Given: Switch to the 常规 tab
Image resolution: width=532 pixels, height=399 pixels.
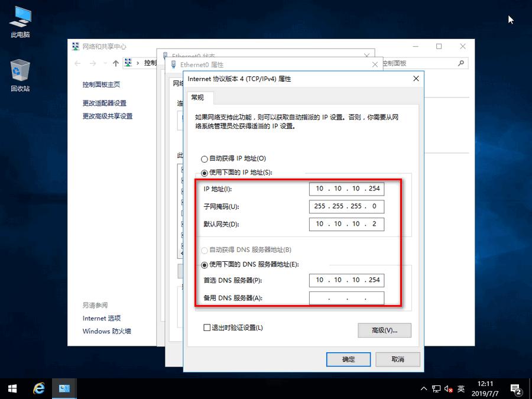Looking at the screenshot, I should pyautogui.click(x=199, y=98).
